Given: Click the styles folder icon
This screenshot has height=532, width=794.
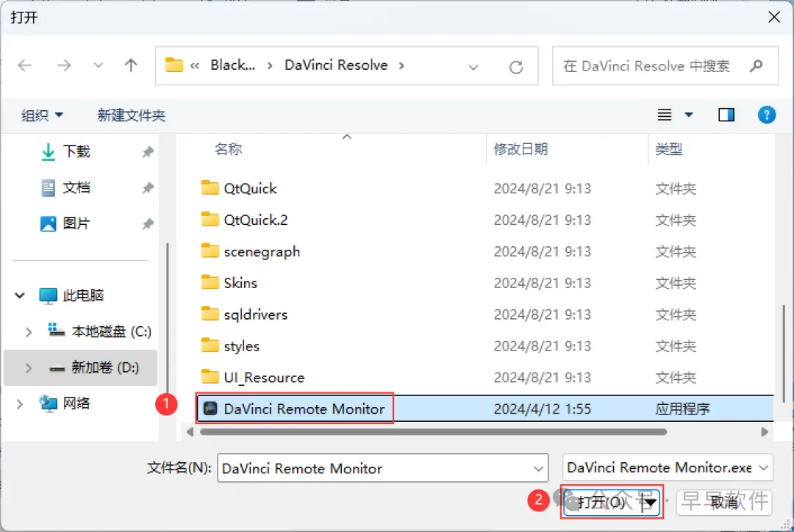Looking at the screenshot, I should [210, 345].
